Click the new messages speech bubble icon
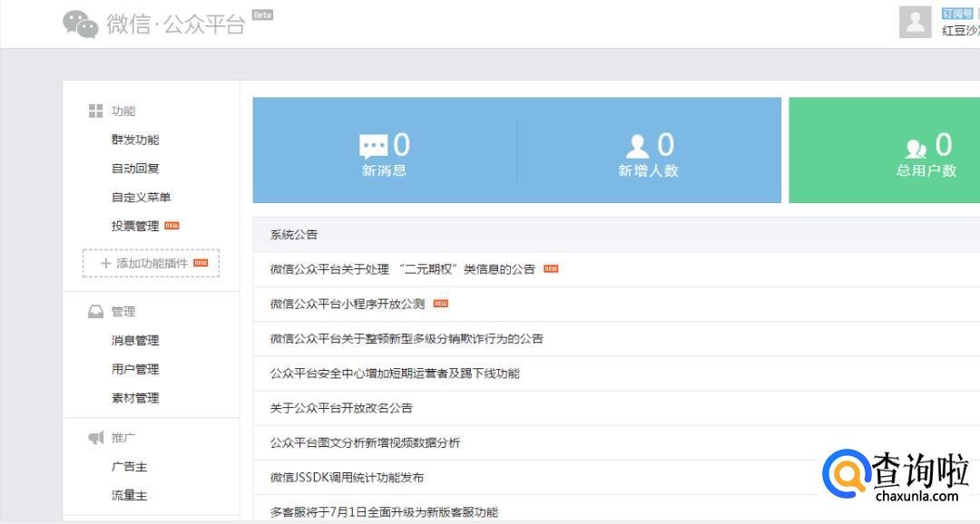980x524 pixels. (373, 146)
